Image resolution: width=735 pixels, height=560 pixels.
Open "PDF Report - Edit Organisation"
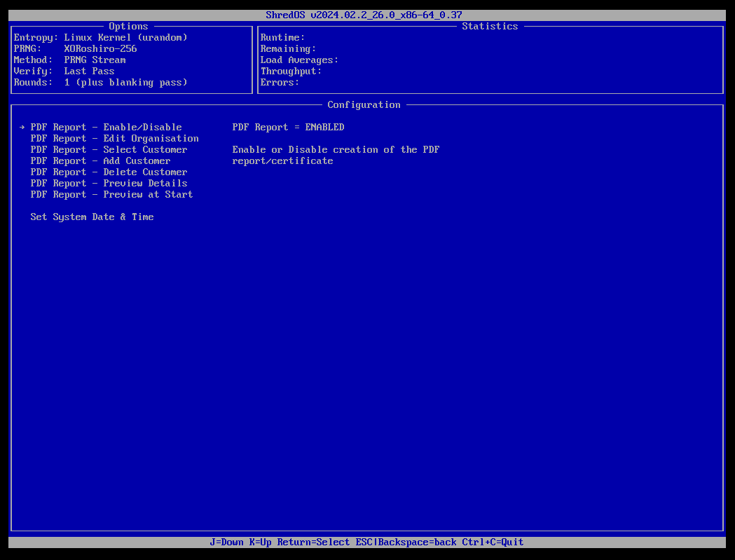(x=114, y=138)
